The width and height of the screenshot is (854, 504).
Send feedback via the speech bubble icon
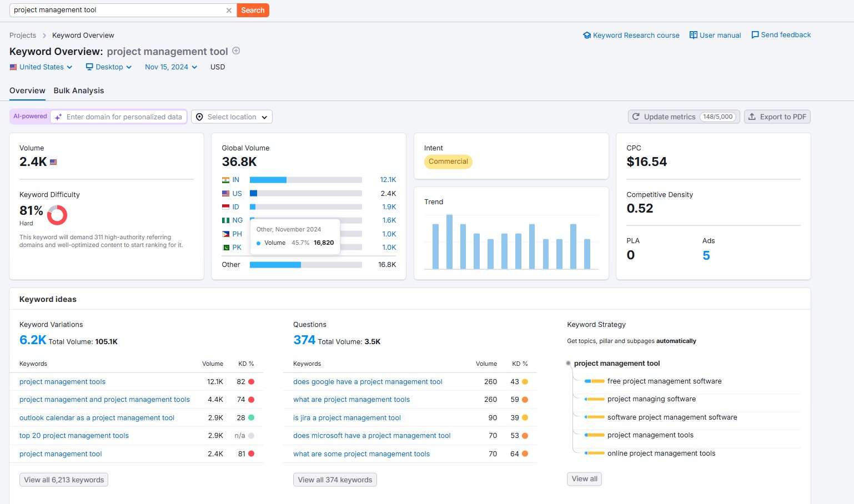(755, 35)
